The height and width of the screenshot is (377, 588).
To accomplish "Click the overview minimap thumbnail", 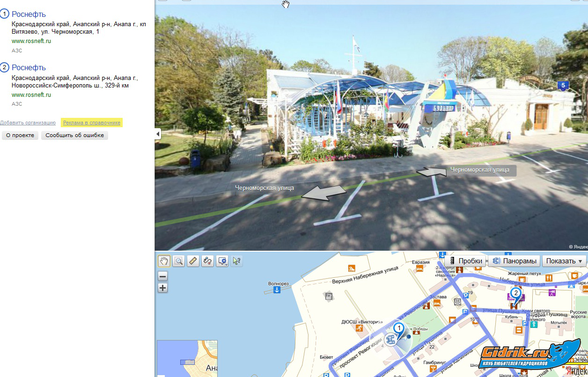I will 187,358.
